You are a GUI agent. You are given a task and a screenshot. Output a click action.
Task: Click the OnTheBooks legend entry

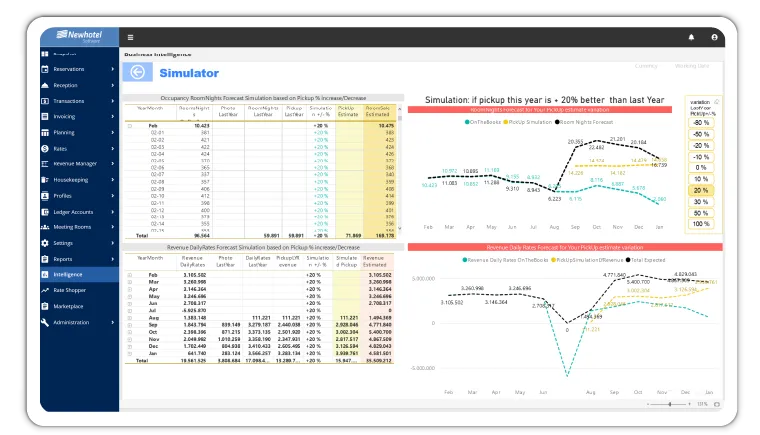(483, 122)
